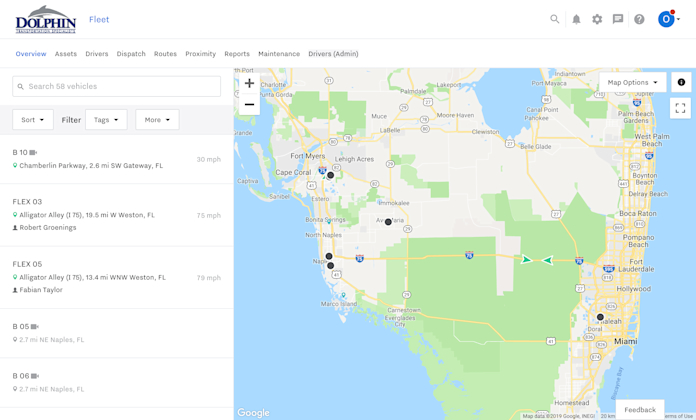This screenshot has width=696, height=420.
Task: Click the Dolphin logo
Action: [x=46, y=20]
